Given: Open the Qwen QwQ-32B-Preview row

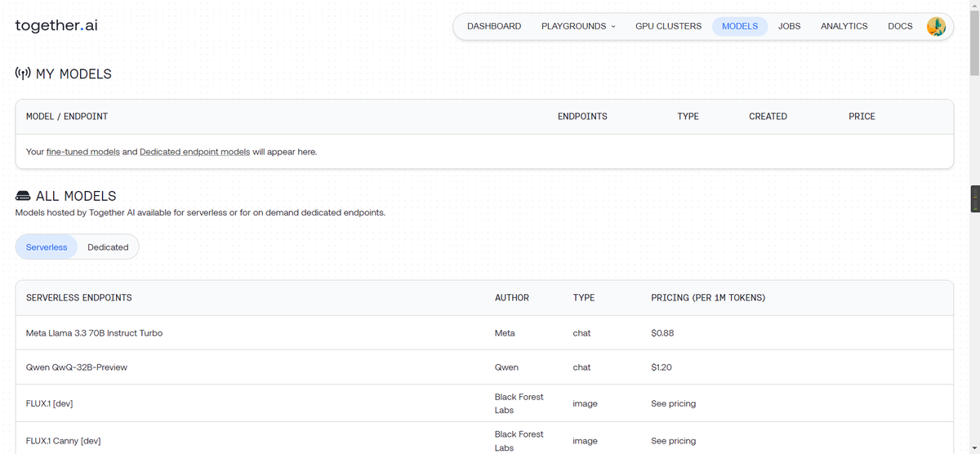Looking at the screenshot, I should coord(484,367).
